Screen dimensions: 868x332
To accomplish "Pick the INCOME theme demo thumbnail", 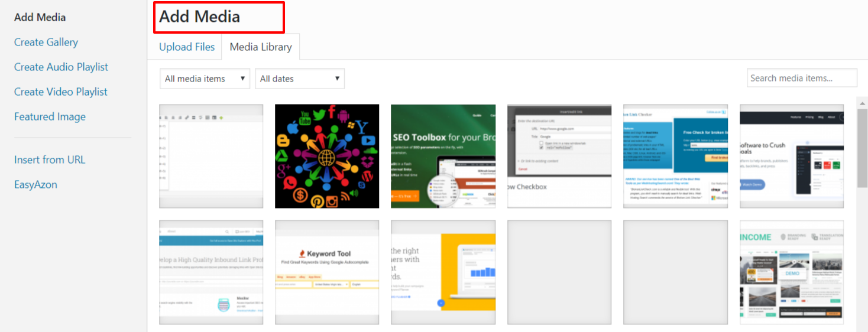I will point(791,272).
